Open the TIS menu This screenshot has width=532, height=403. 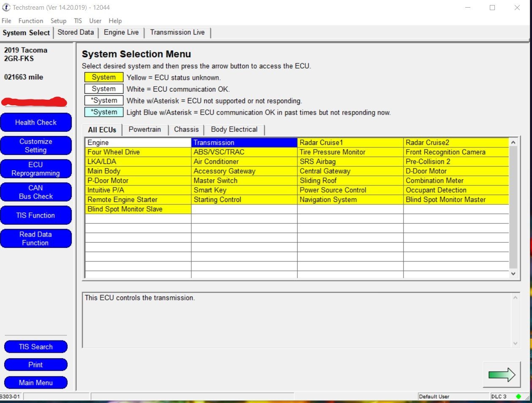pos(78,21)
